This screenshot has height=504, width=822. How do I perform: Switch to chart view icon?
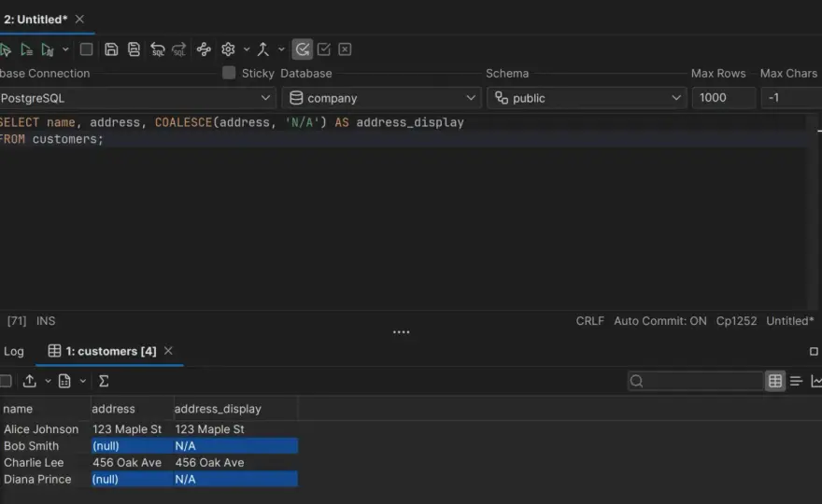[816, 381]
